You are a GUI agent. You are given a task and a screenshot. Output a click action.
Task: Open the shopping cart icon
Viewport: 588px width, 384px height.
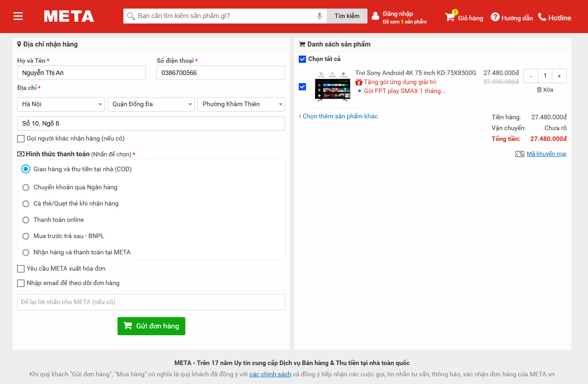click(450, 17)
